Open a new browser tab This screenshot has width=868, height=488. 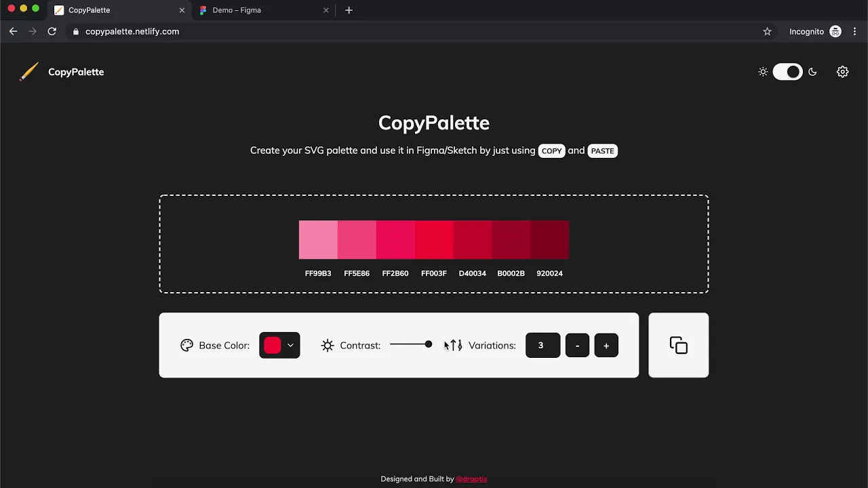tap(349, 10)
